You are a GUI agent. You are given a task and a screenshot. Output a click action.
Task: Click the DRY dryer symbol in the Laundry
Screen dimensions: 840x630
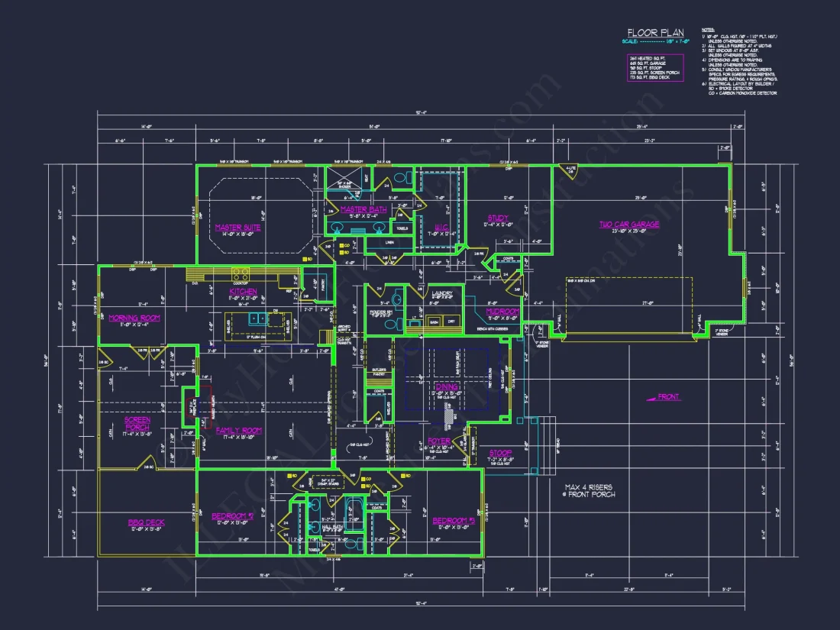pos(451,321)
